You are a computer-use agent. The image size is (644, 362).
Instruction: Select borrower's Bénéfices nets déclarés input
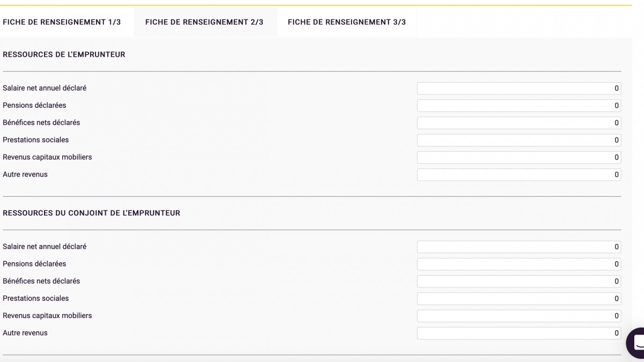click(x=519, y=123)
